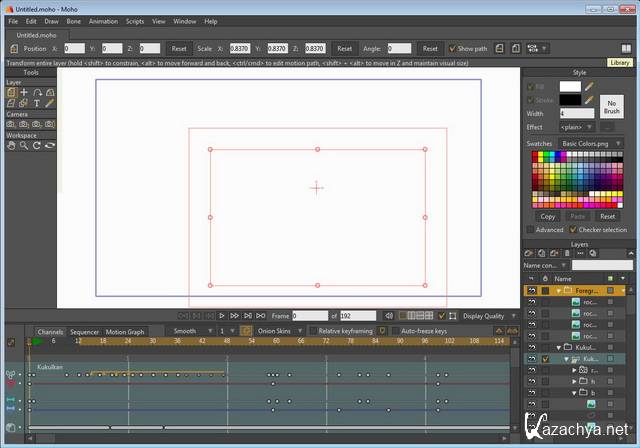Open the Swatches Basic Colors.png dropdown
This screenshot has width=640, height=448.
(591, 144)
